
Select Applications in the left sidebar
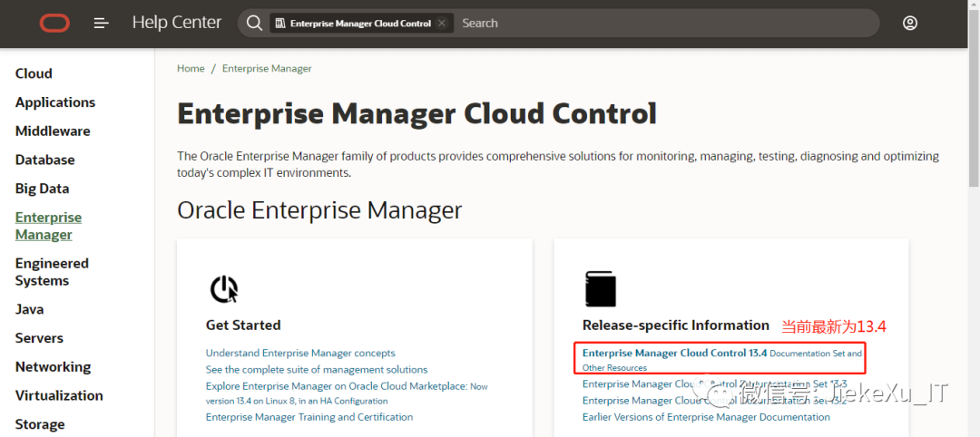(x=55, y=102)
